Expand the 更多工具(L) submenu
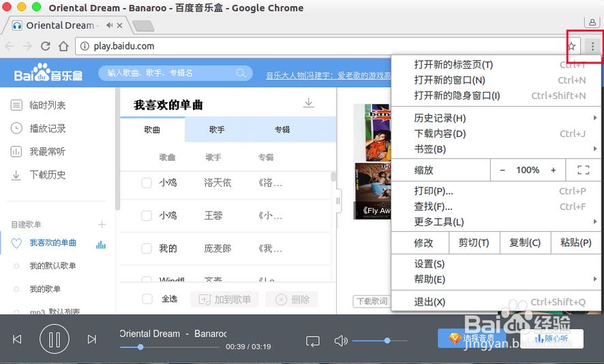This screenshot has height=364, width=604. point(496,222)
